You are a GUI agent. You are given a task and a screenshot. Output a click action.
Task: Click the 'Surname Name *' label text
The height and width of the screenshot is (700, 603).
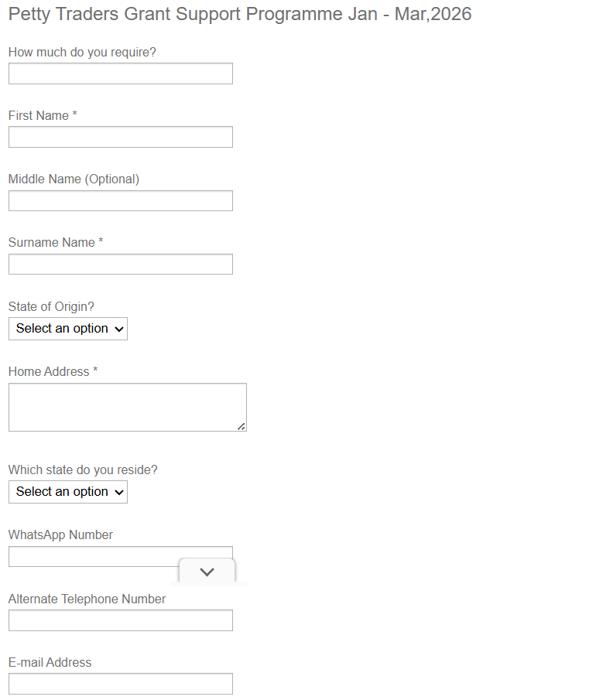click(x=56, y=242)
